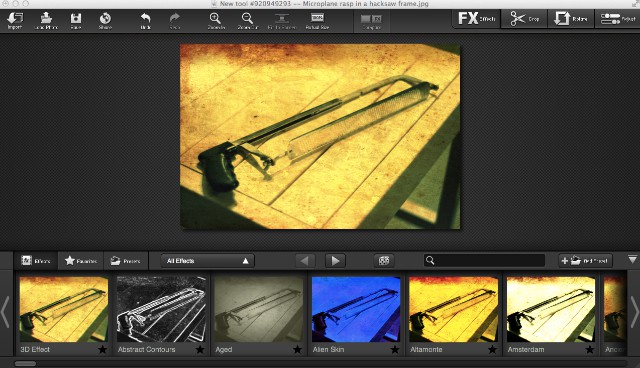This screenshot has width=640, height=368.
Task: Expand the All Effects dropdown
Action: pos(208,261)
